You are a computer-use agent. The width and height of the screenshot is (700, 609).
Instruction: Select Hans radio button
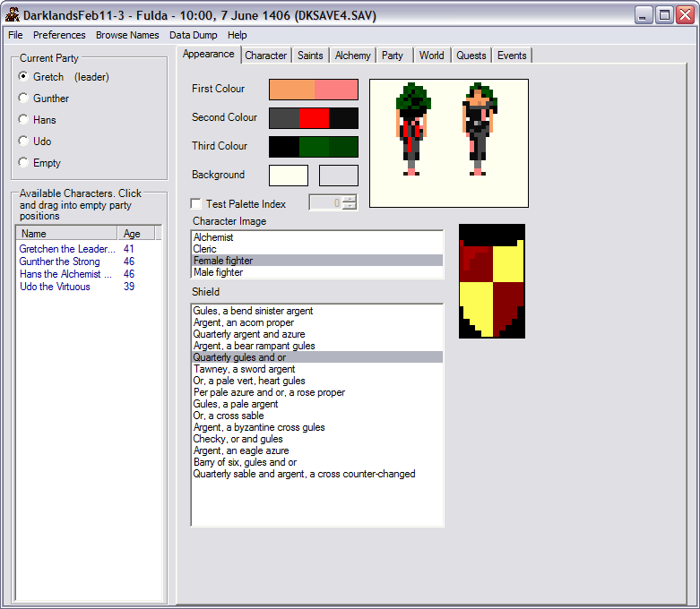tap(23, 119)
